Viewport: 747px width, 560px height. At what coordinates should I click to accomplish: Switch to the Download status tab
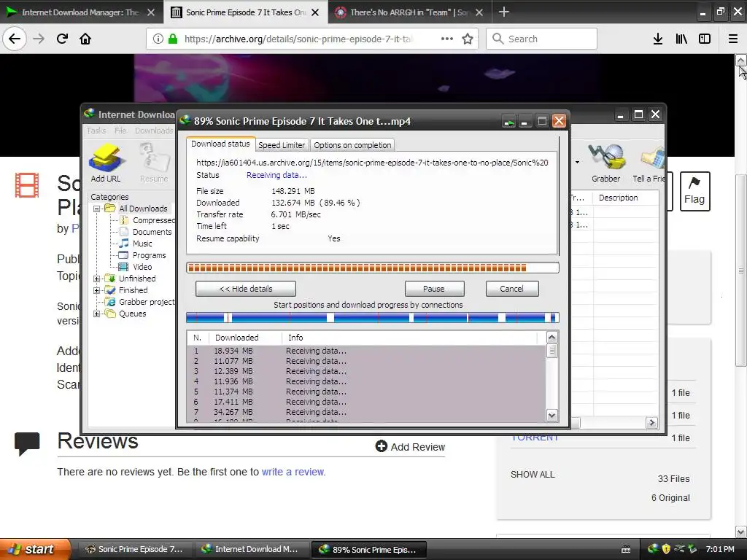click(x=220, y=144)
